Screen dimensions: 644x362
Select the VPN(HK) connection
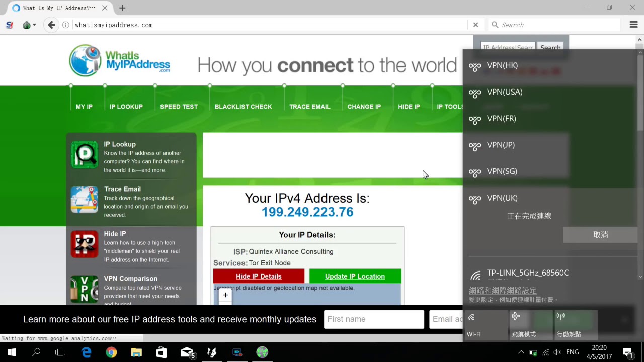pyautogui.click(x=550, y=66)
